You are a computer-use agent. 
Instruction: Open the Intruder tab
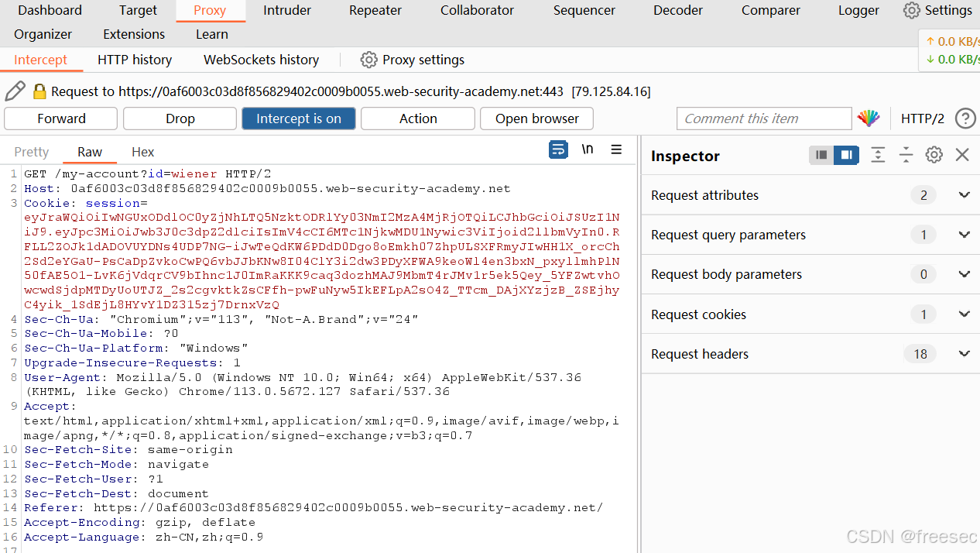click(x=287, y=10)
